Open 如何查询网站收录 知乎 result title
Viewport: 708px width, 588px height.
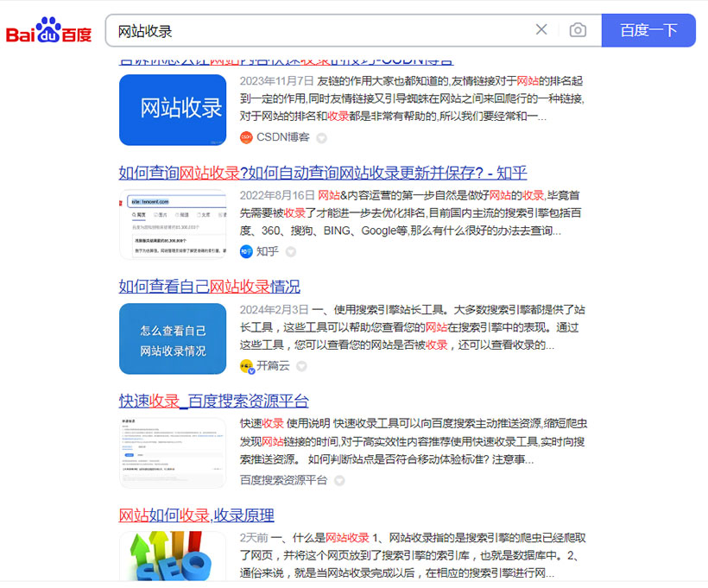[x=322, y=172]
